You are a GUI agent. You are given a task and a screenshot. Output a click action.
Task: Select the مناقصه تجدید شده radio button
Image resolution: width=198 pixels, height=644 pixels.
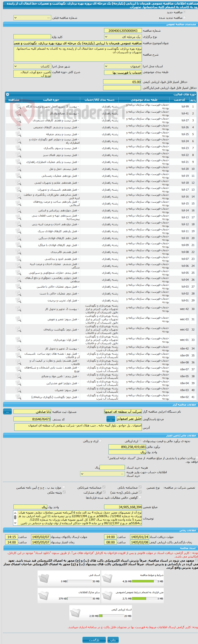click(x=185, y=17)
